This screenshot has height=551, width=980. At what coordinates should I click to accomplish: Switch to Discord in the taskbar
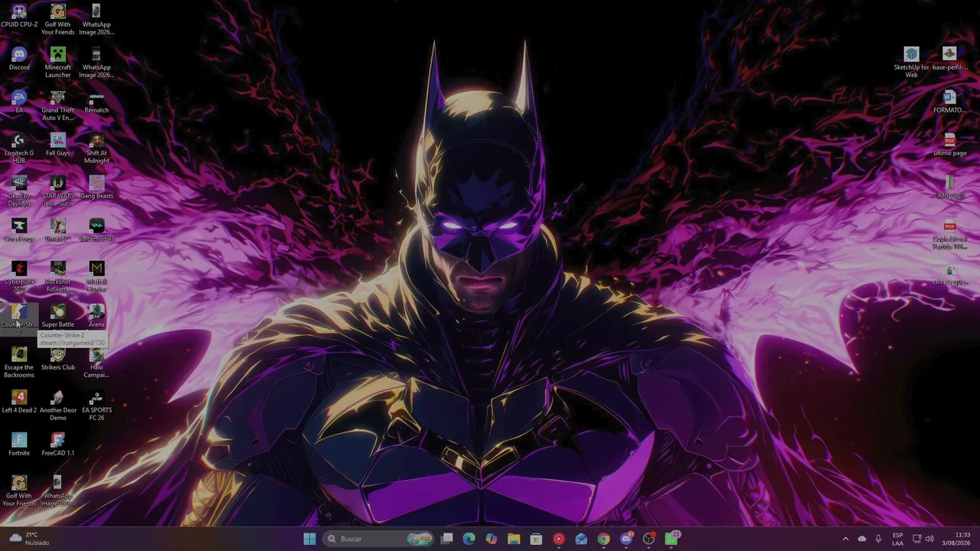pyautogui.click(x=626, y=539)
